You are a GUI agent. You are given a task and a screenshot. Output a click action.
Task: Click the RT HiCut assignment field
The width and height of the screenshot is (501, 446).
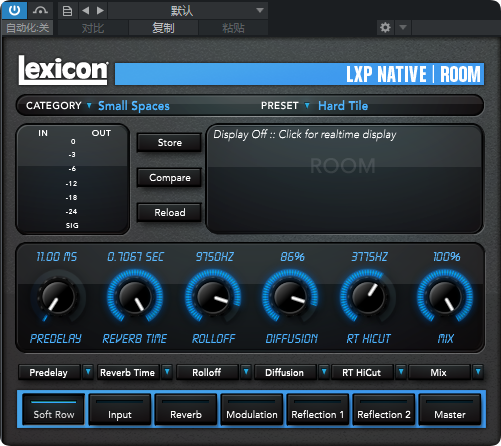coord(362,372)
